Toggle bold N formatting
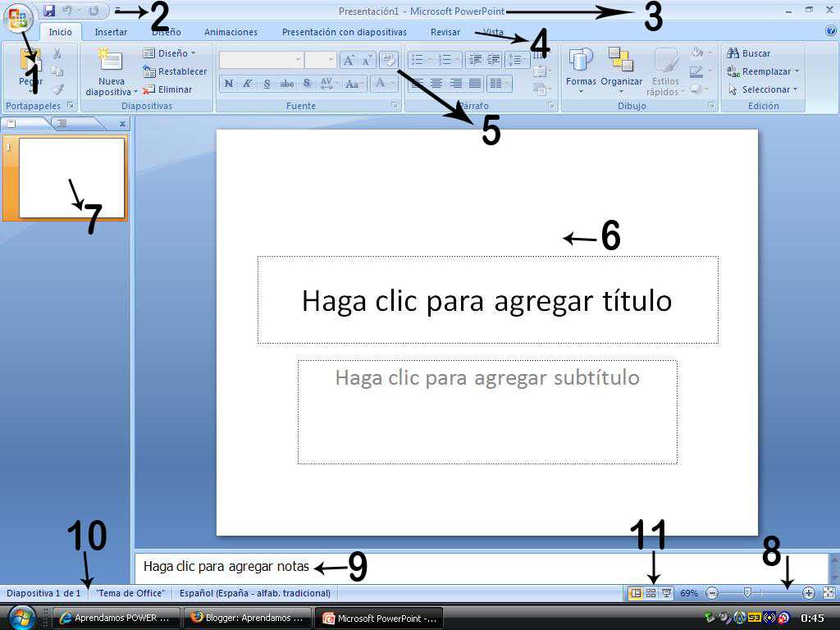840x630 pixels. pyautogui.click(x=229, y=84)
